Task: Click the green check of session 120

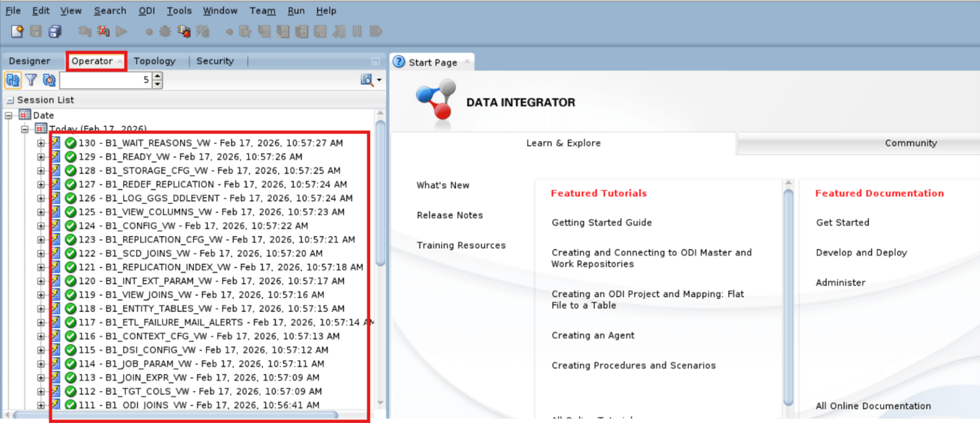Action: pos(70,281)
